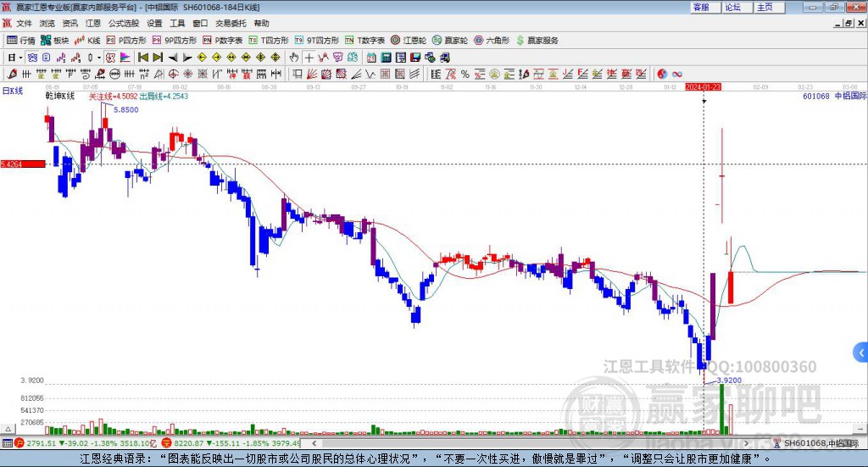The image size is (868, 467).
Task: Toggle the crosshair cursor tool
Action: [309, 58]
